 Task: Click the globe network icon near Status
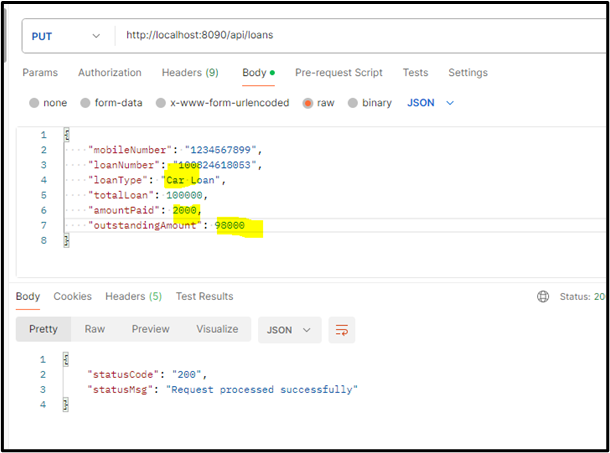[543, 297]
